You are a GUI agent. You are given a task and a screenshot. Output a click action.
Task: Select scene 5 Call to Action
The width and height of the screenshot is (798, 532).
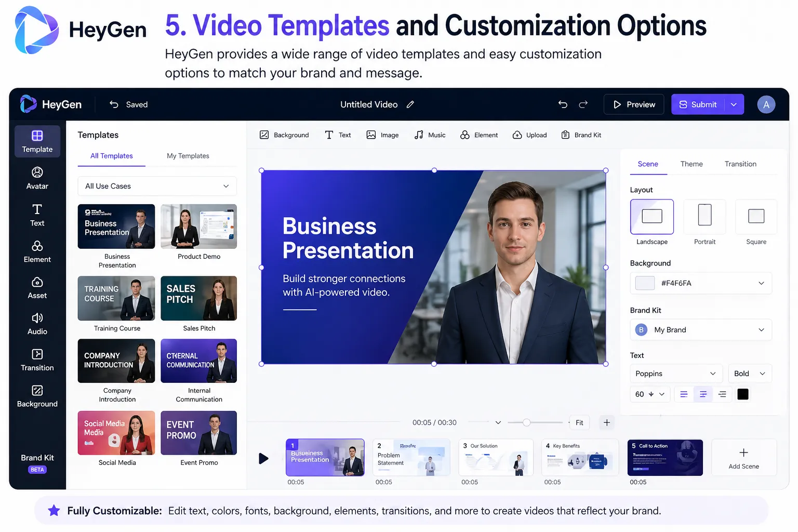point(665,457)
